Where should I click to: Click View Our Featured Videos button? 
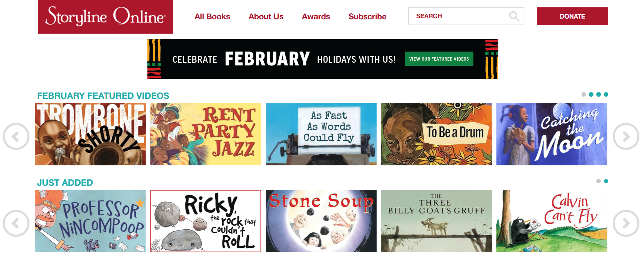(439, 59)
